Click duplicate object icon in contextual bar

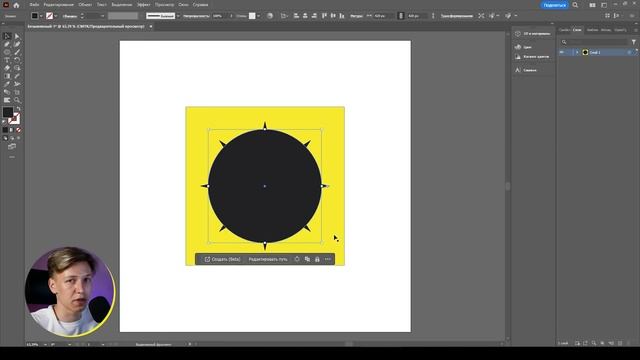coord(307,259)
